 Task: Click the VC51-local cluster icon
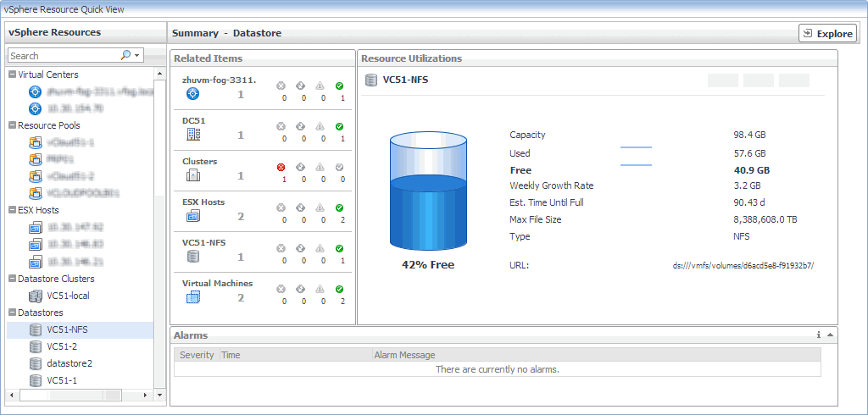pyautogui.click(x=36, y=296)
